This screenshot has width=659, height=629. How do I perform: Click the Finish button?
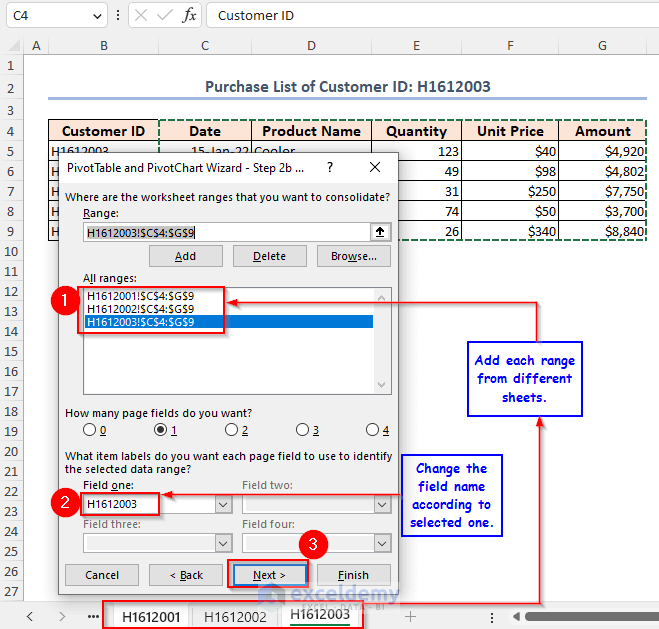click(x=353, y=575)
